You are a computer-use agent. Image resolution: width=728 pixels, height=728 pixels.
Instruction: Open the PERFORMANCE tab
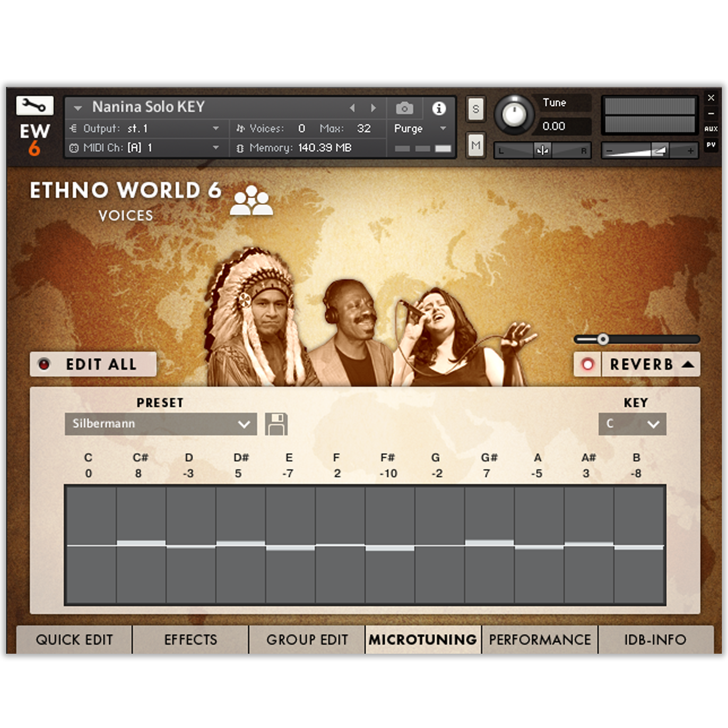(x=540, y=639)
